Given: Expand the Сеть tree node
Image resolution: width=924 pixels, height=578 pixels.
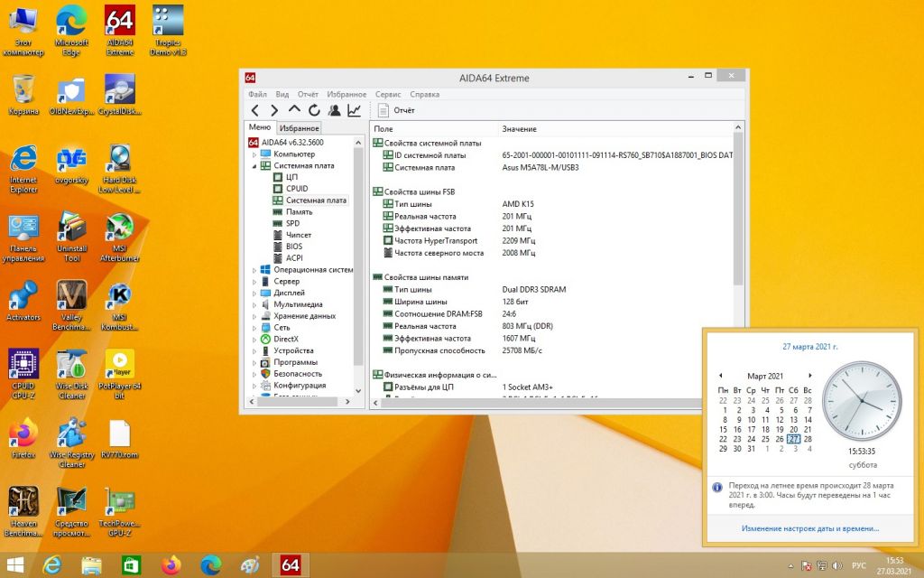Looking at the screenshot, I should 254,328.
